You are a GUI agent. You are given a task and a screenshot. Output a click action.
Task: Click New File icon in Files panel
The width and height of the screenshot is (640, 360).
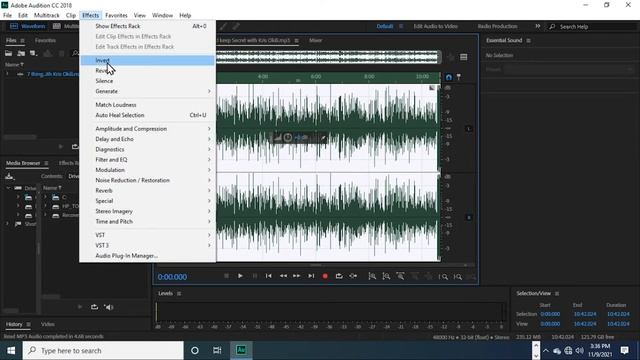[33, 53]
